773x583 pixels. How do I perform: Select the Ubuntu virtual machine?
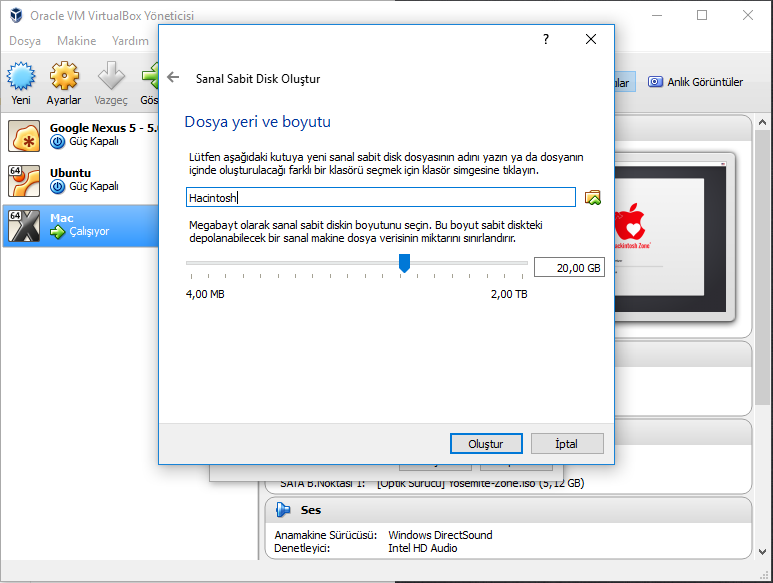tap(81, 180)
